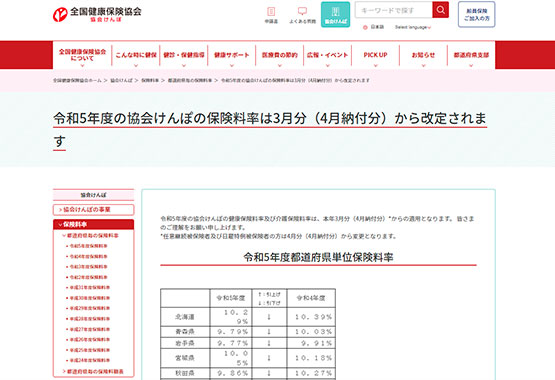Click the 船員保険ご加入の方 button

tap(476, 15)
